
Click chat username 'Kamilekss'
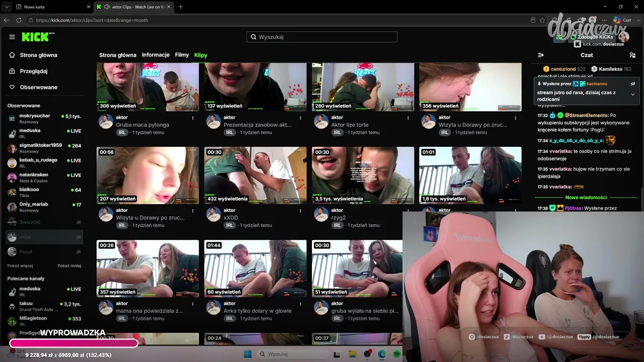click(x=611, y=69)
